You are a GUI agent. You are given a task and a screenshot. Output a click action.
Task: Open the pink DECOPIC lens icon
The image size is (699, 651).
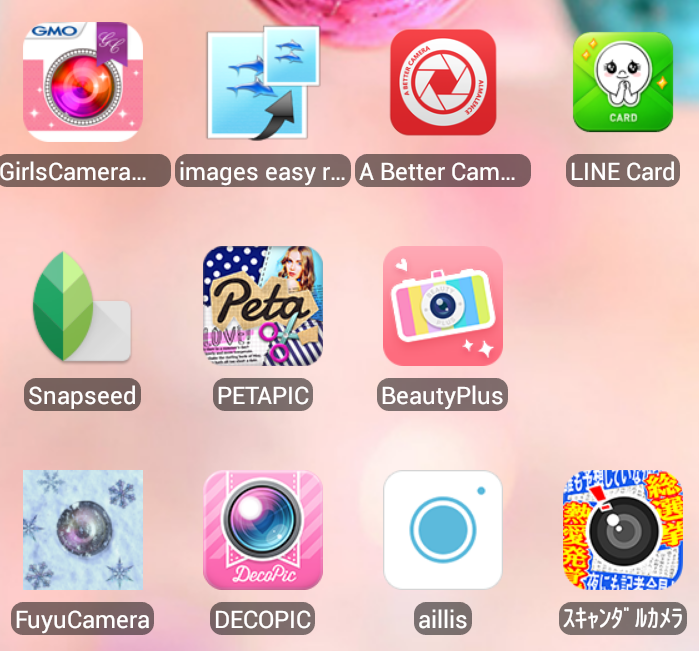tap(263, 530)
